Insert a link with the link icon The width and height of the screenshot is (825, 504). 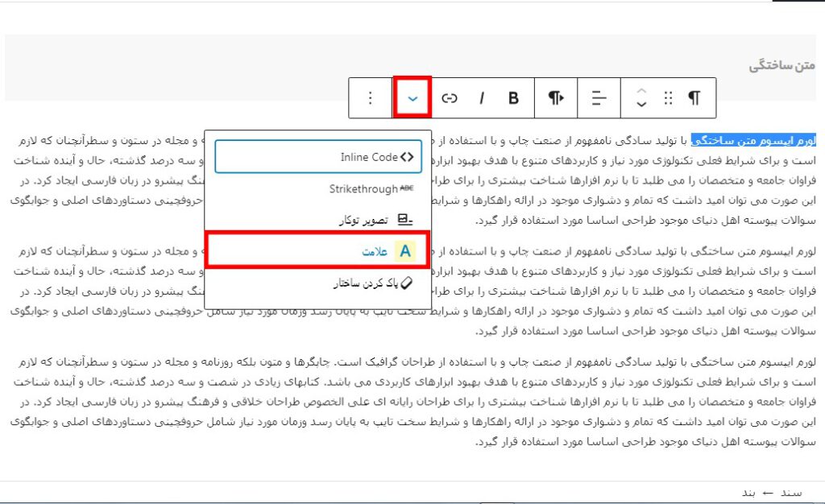point(450,98)
